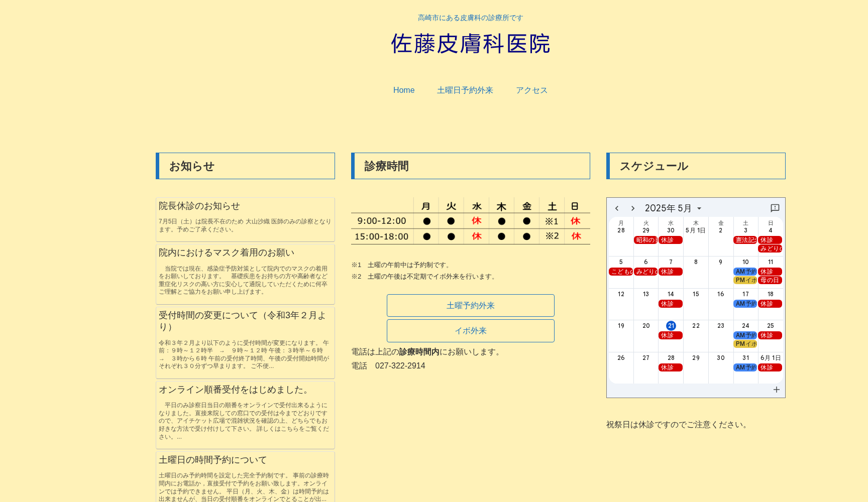
Task: Go to previous month in calendar
Action: (x=617, y=208)
